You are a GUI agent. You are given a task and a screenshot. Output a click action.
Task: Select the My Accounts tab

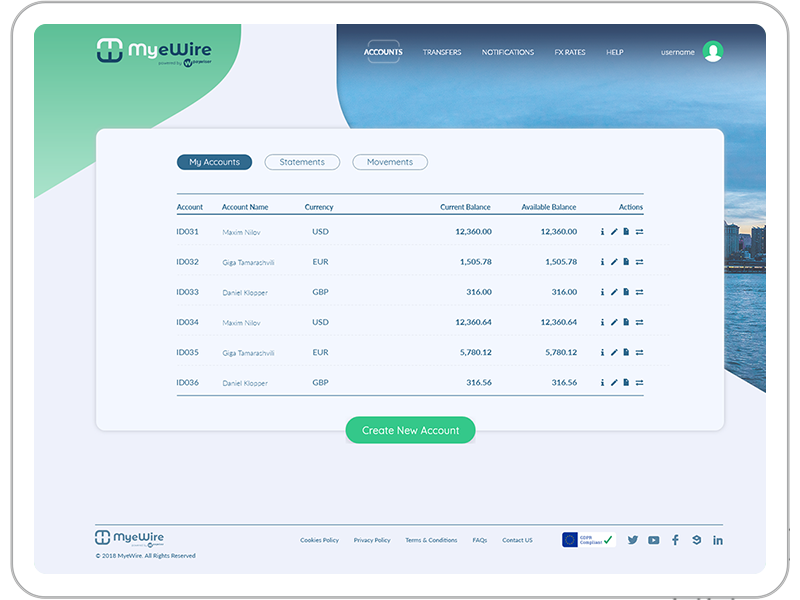click(x=214, y=162)
